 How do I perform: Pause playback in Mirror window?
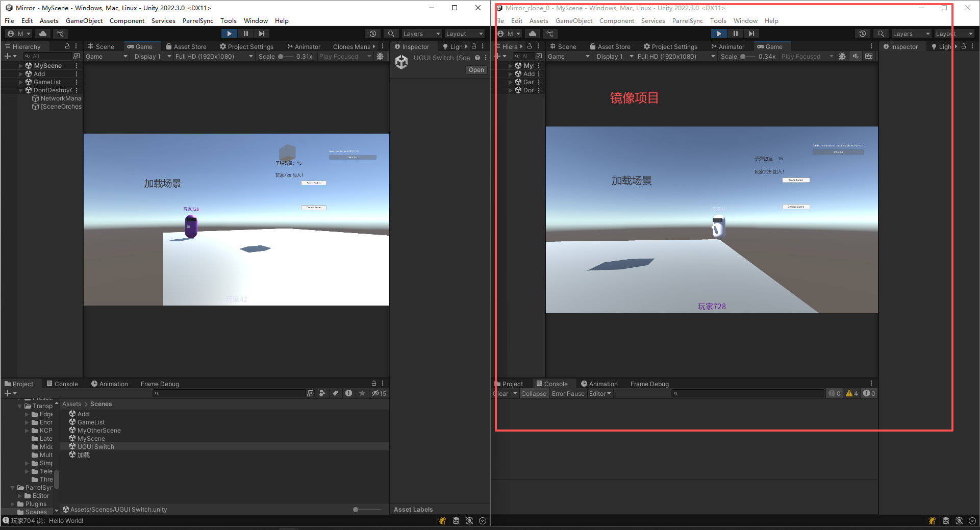tap(245, 34)
